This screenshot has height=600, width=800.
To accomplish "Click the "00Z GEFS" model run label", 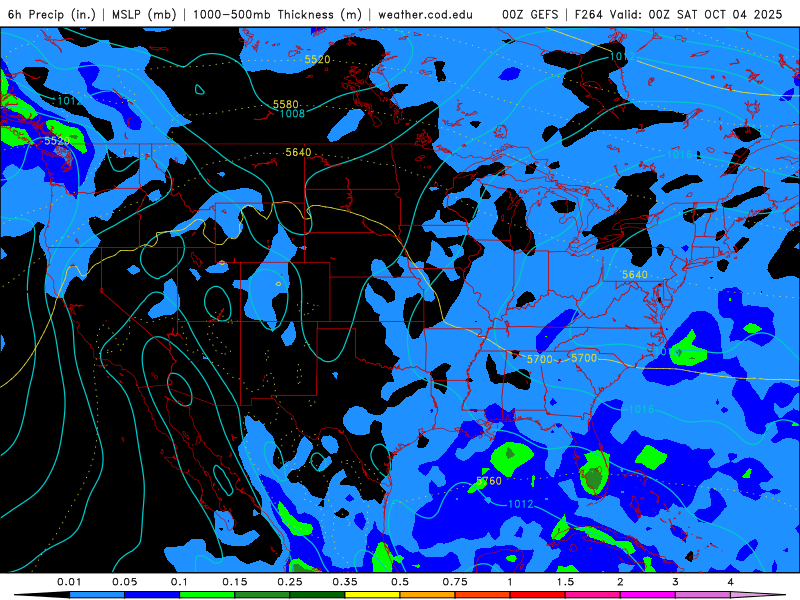I will point(530,15).
